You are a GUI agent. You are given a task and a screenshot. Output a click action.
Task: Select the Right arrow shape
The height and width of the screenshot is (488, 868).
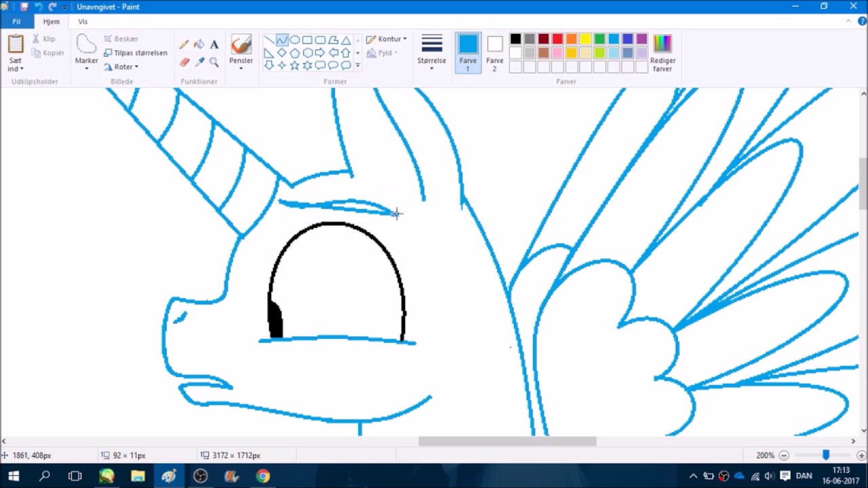(320, 53)
